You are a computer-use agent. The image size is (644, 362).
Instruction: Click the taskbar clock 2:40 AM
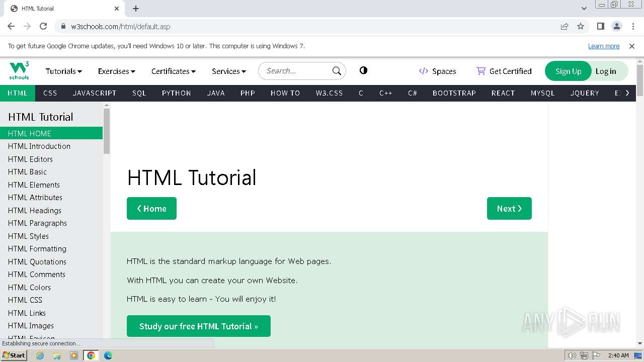(618, 355)
